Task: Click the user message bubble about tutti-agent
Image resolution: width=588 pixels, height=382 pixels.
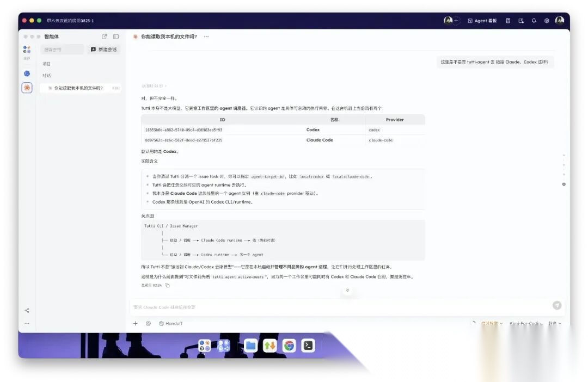Action: point(494,62)
